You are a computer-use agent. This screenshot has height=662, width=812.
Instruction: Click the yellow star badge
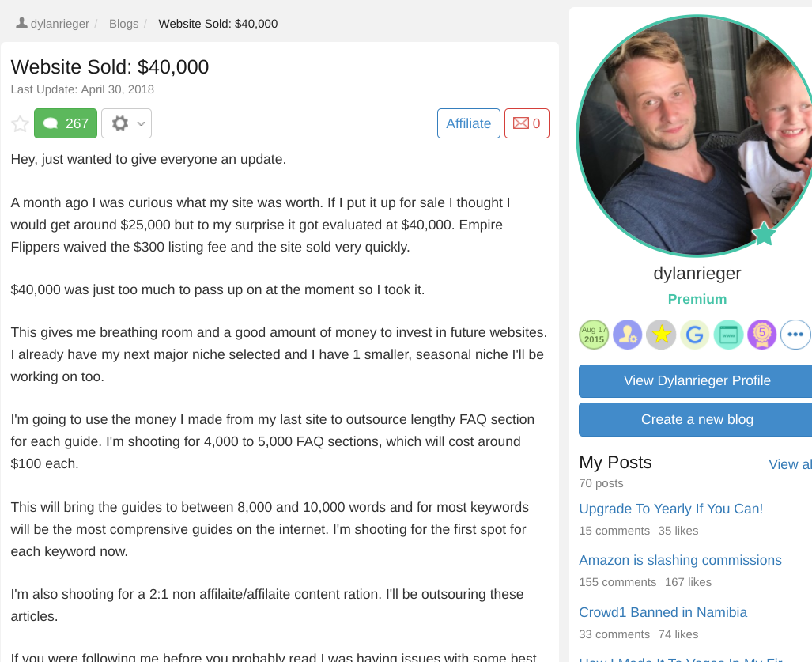click(x=661, y=335)
